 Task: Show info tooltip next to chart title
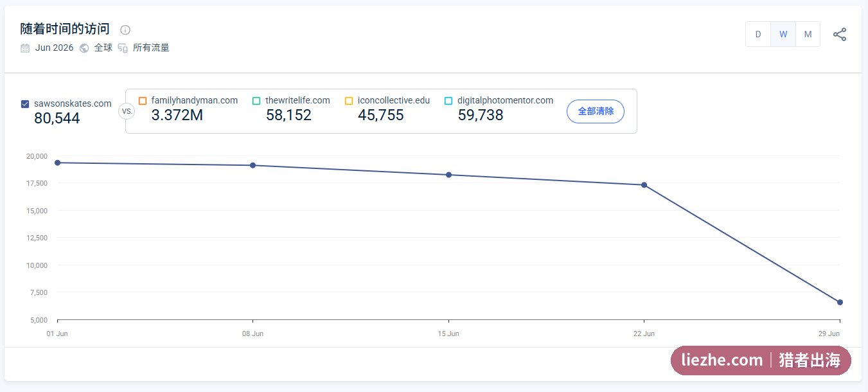point(125,30)
